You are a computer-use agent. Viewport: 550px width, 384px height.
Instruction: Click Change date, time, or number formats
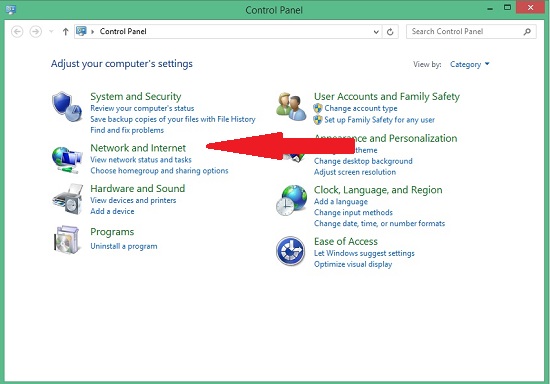click(379, 223)
